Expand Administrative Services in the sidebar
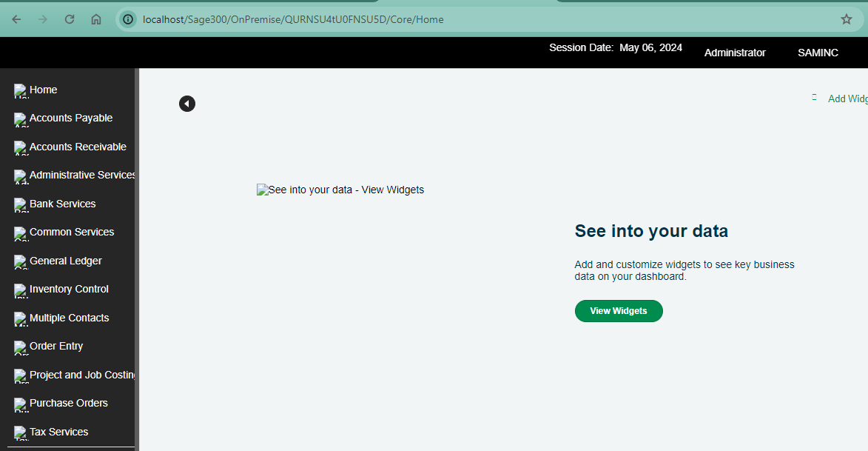 tap(81, 175)
